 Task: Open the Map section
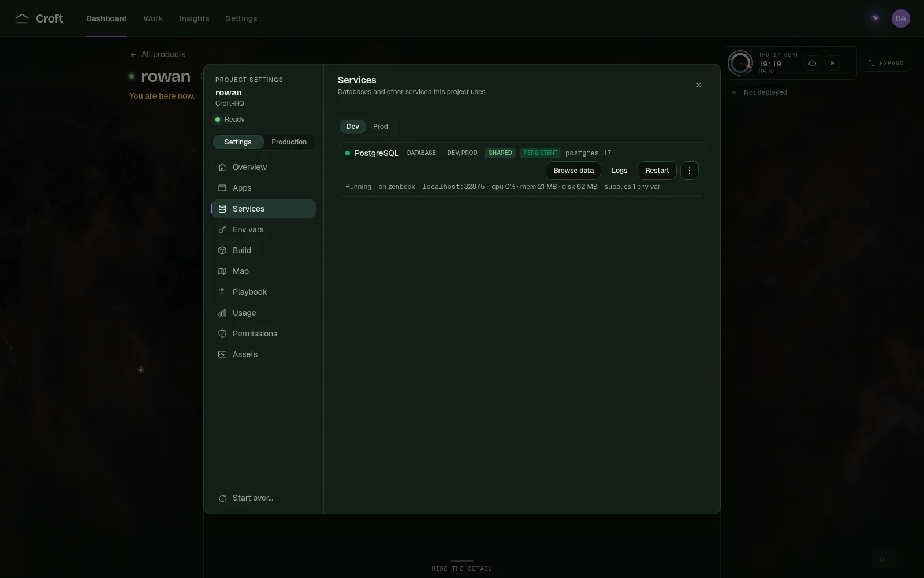(x=263, y=271)
